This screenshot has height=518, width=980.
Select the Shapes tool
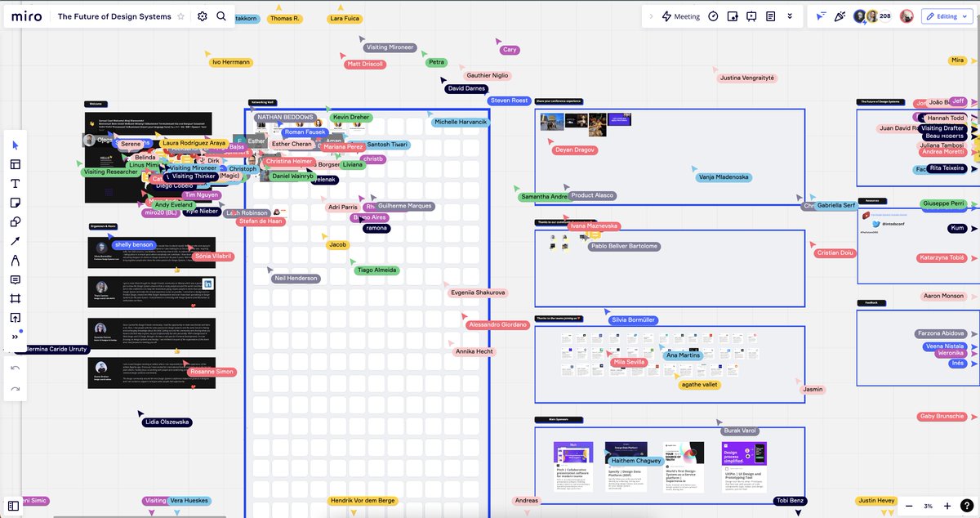pyautogui.click(x=15, y=222)
